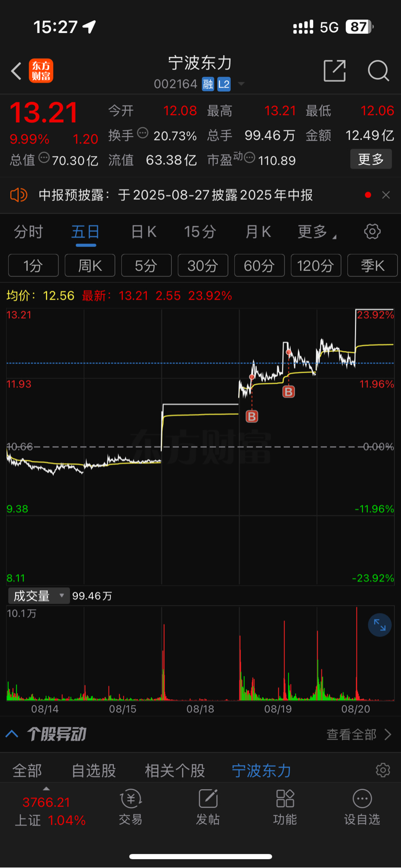Open 功能 functions icon
The width and height of the screenshot is (401, 868).
pyautogui.click(x=285, y=807)
